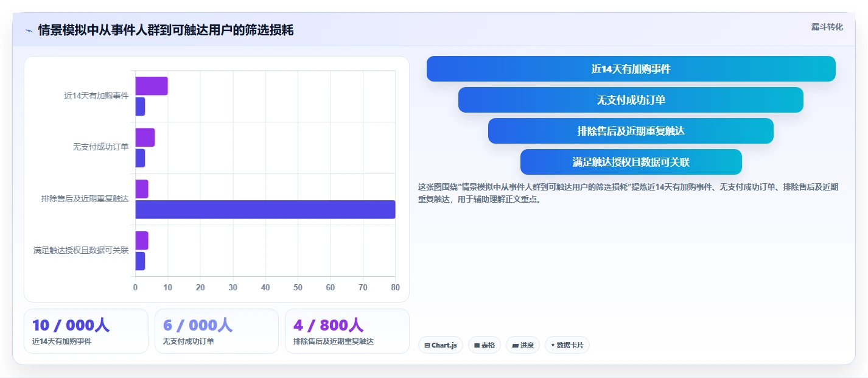This screenshot has height=378, width=868.
Task: Click the description paragraph starting with 这张图围绕
Action: [628, 193]
